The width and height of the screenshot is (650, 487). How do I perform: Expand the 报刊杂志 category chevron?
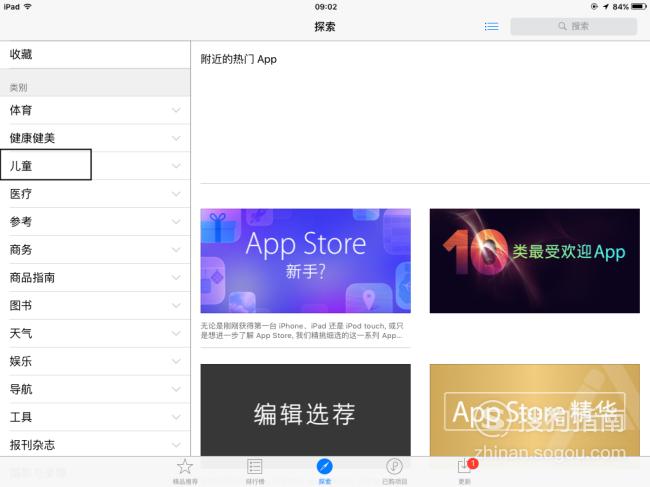point(176,445)
